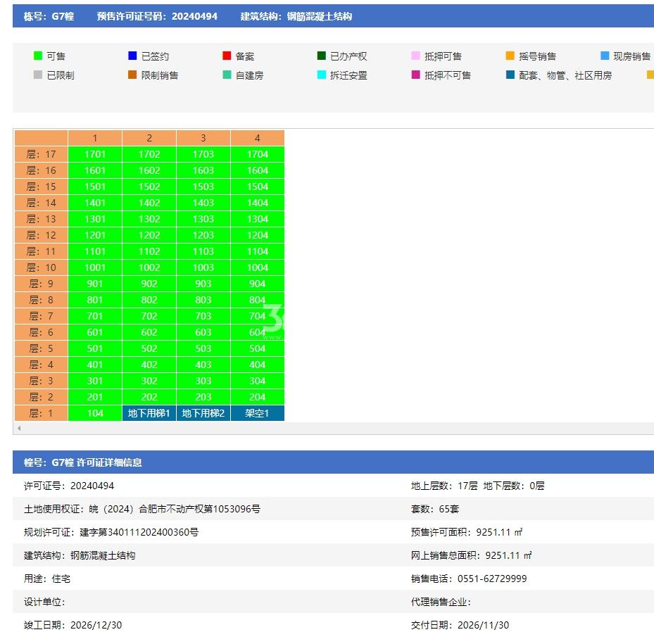Click the 交付日期: 2026/11/30 text

pyautogui.click(x=460, y=625)
